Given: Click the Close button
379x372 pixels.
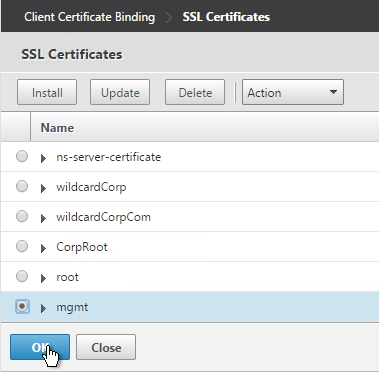Looking at the screenshot, I should (106, 347).
